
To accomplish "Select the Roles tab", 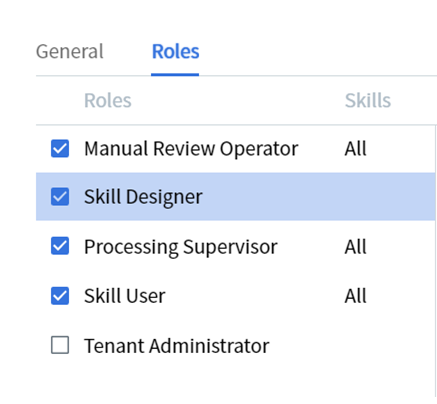I will click(175, 52).
